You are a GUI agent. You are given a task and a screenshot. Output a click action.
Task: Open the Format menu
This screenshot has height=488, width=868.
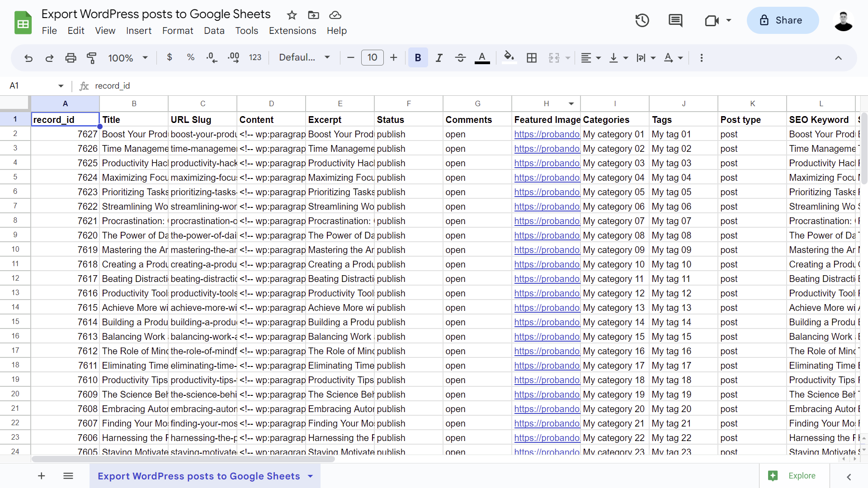(x=177, y=30)
